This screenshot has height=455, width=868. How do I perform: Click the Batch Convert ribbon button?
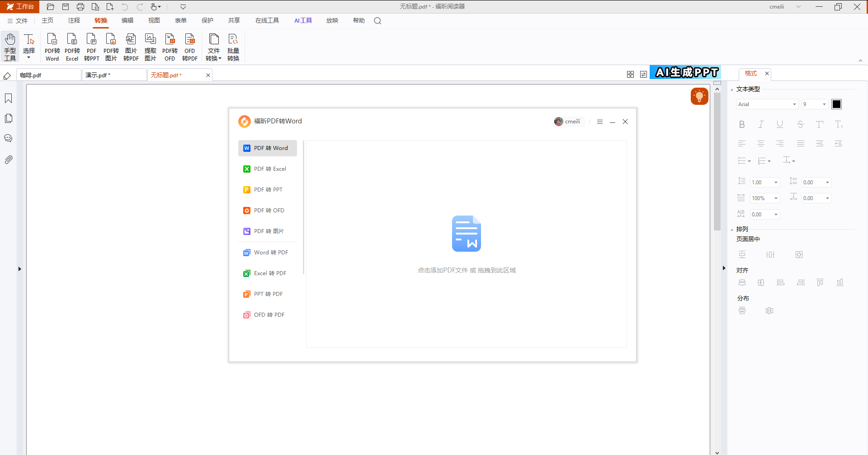click(x=233, y=47)
